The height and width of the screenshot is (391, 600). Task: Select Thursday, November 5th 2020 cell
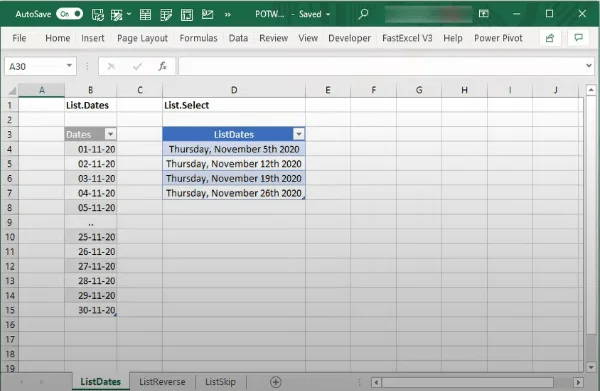(234, 149)
